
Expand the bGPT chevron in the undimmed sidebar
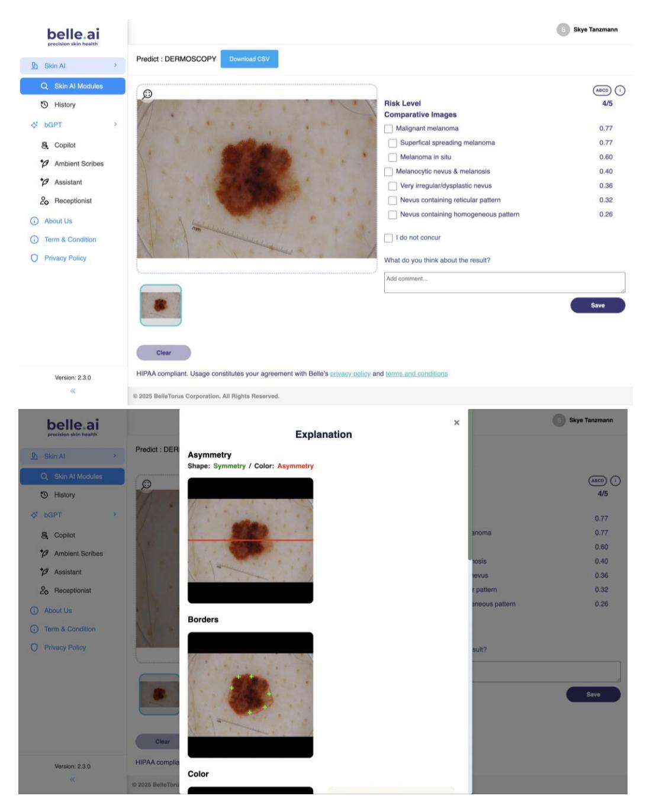(x=115, y=125)
